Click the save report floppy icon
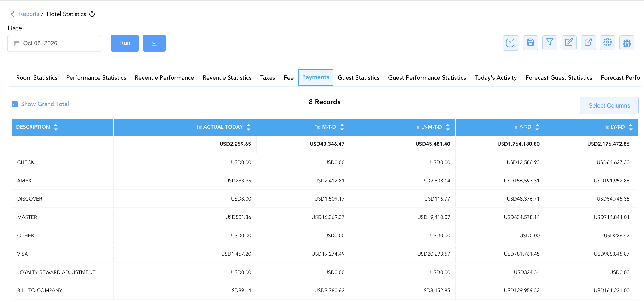Screen dimensions: 644x302 coord(530,43)
